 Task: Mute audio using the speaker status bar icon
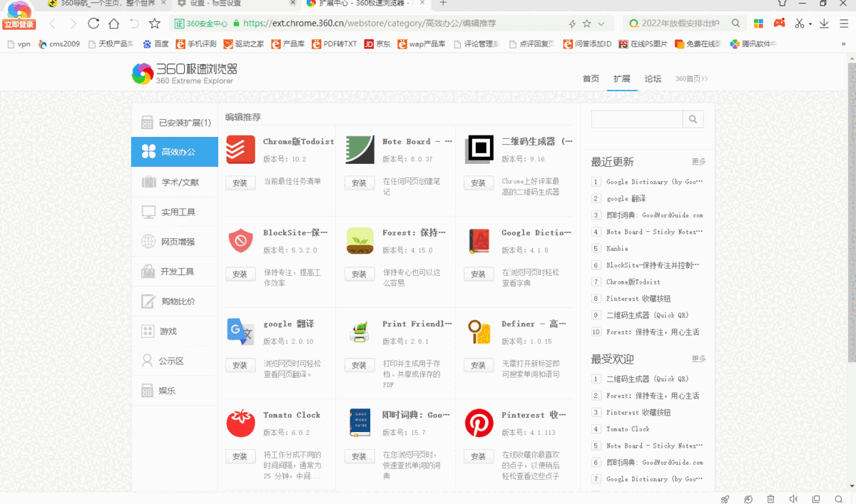pyautogui.click(x=793, y=498)
